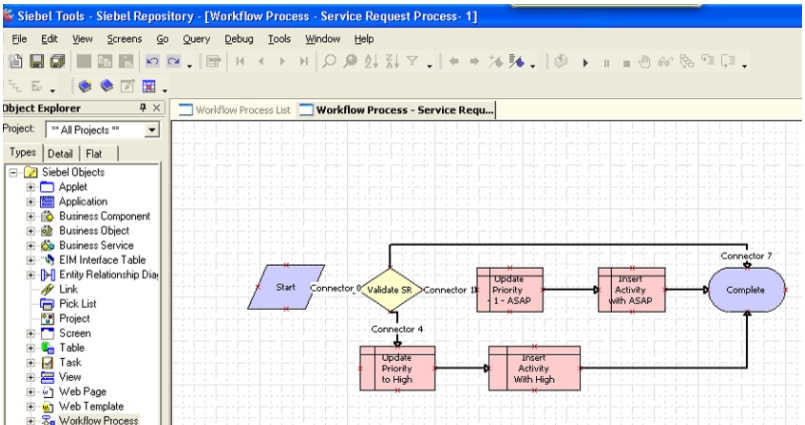Pin the Object Explorer pane
The width and height of the screenshot is (805, 425).
click(143, 107)
